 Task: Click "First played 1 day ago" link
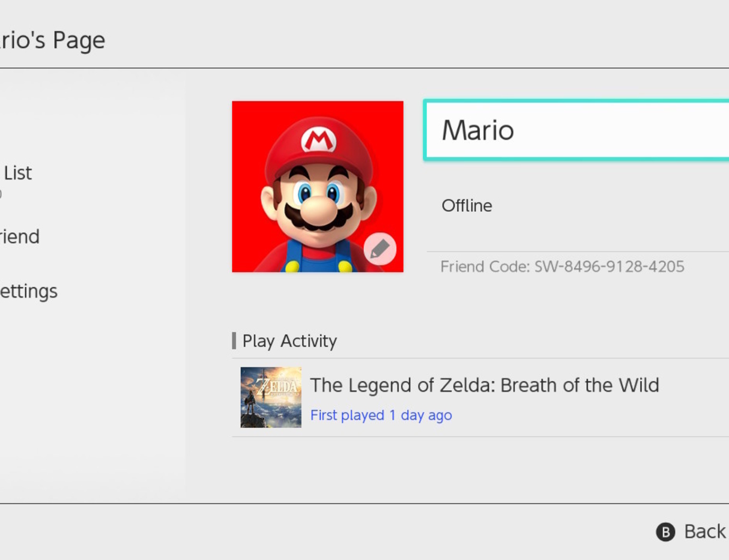(381, 415)
